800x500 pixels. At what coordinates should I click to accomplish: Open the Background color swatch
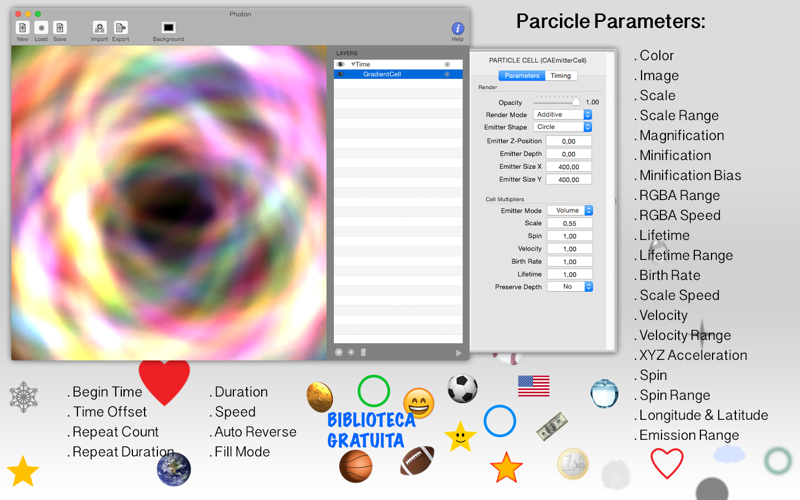tap(168, 28)
